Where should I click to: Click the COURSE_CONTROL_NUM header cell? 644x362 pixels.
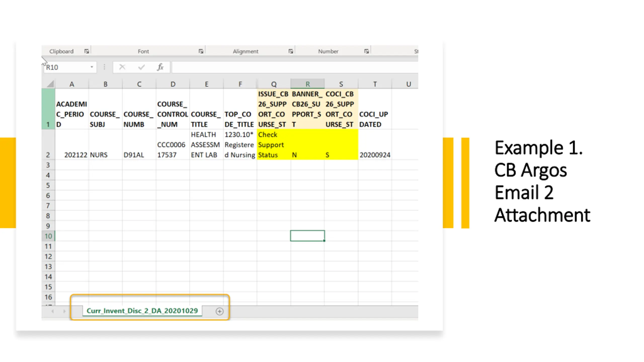173,109
